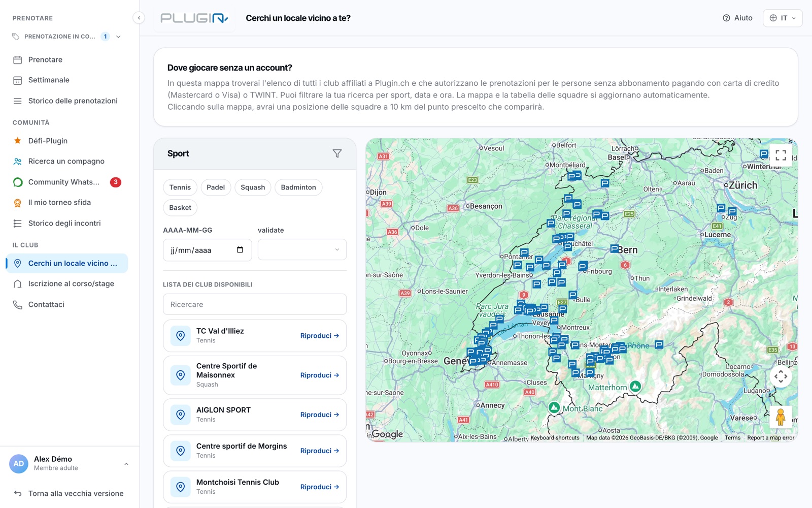Open the IT language dropdown
812x508 pixels.
point(783,18)
